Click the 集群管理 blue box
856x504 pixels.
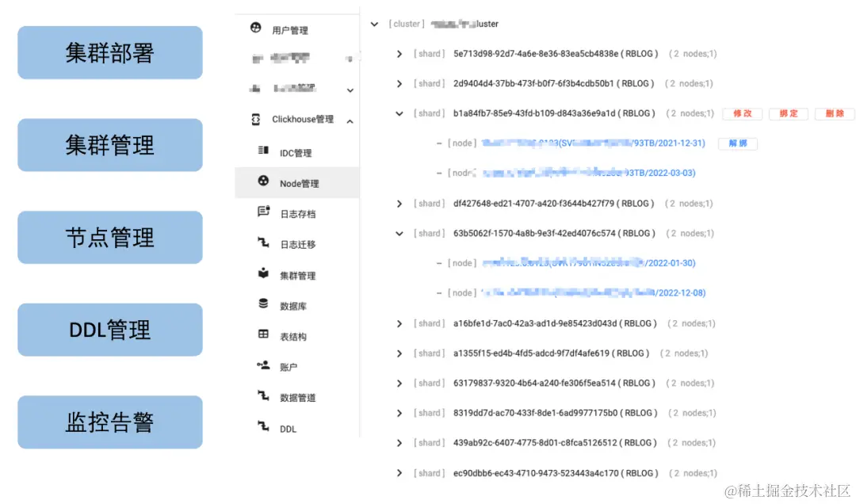[x=110, y=145]
